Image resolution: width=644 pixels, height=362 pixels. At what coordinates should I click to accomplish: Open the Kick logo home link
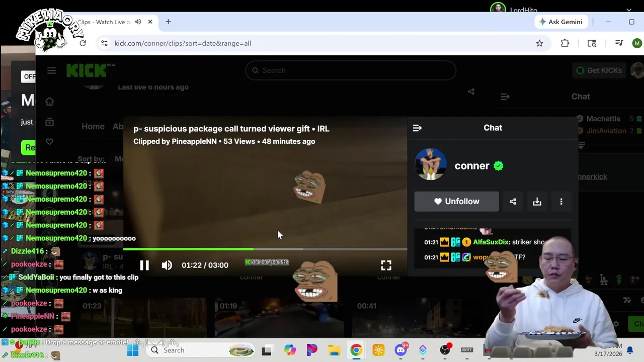pyautogui.click(x=87, y=70)
